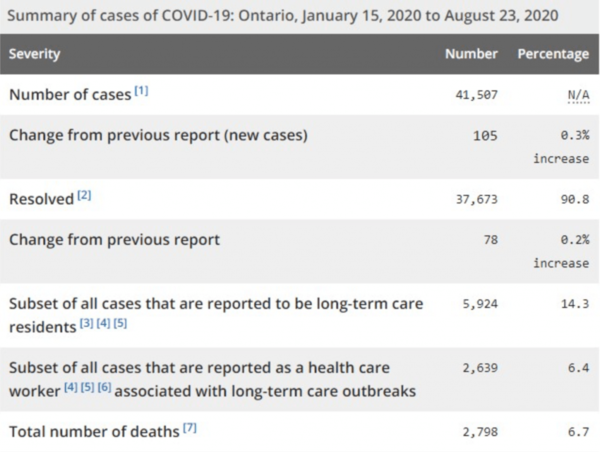Open footnote [4] in long-term care residents row
This screenshot has width=600, height=452.
point(102,324)
